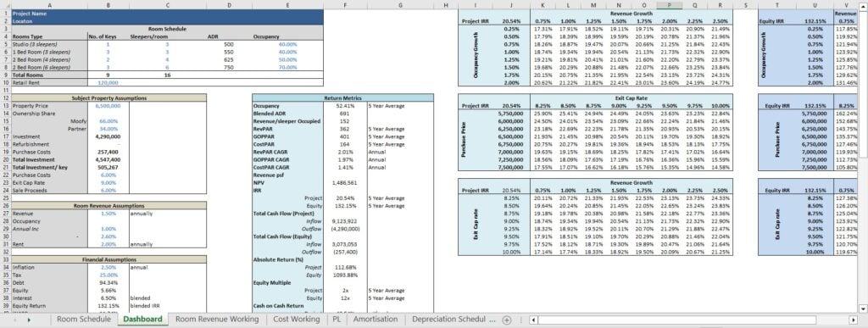The height and width of the screenshot is (328, 868).
Task: Select Inflation value 2.50%
Action: [108, 267]
